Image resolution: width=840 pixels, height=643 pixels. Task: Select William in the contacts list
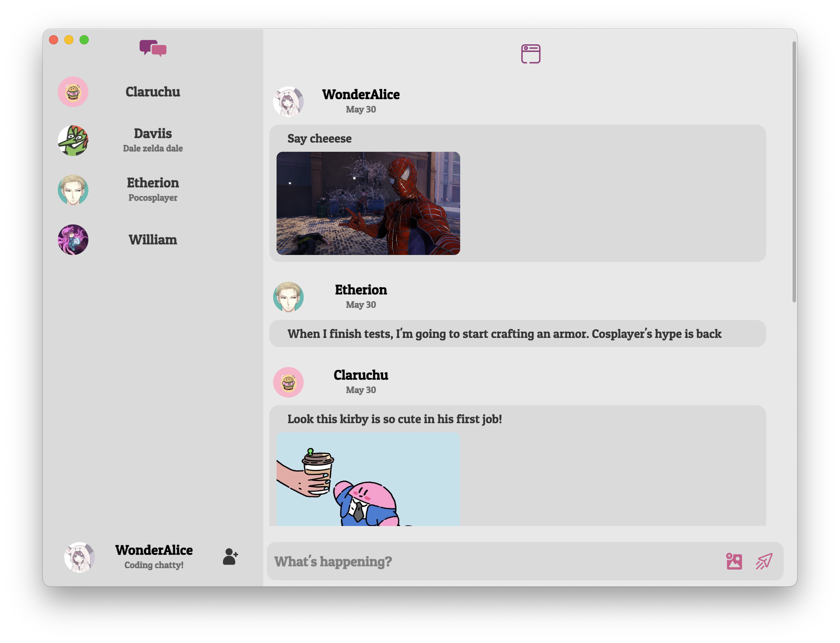pos(153,240)
